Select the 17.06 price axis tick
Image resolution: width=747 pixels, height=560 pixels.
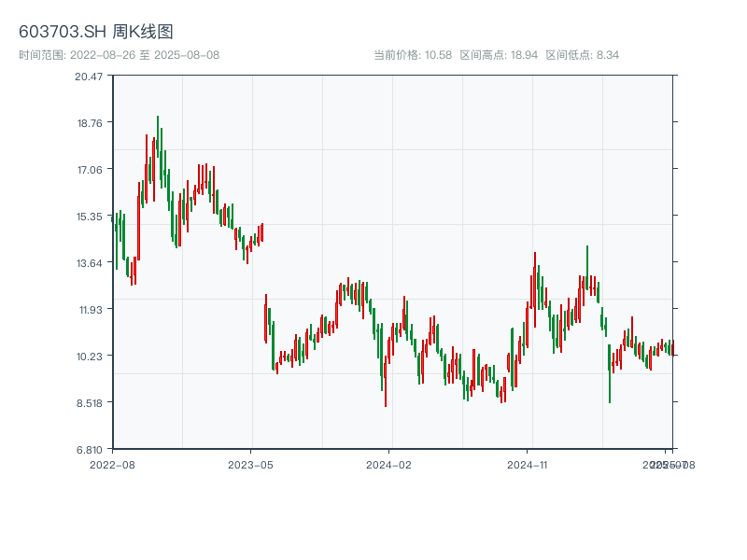pyautogui.click(x=90, y=169)
